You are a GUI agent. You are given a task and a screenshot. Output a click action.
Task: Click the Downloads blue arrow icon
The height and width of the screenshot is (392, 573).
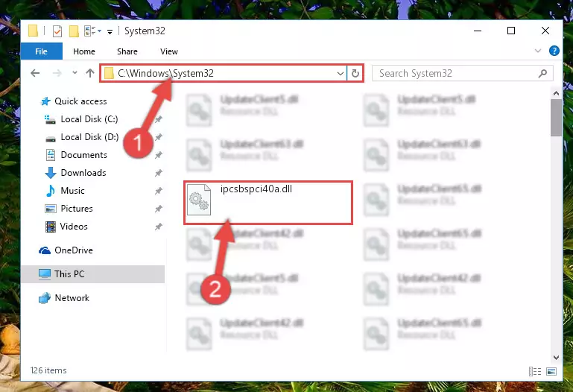coord(51,173)
